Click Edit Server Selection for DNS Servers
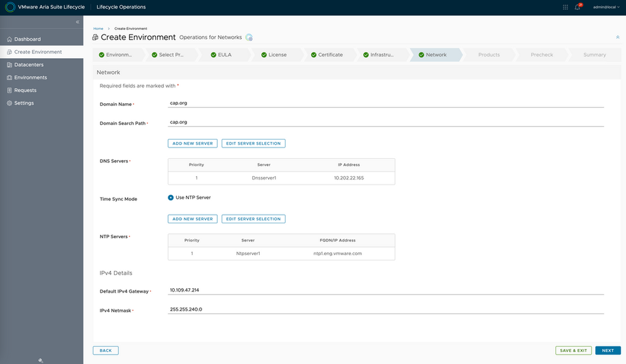Screen dimensions: 626x364 click(254, 143)
